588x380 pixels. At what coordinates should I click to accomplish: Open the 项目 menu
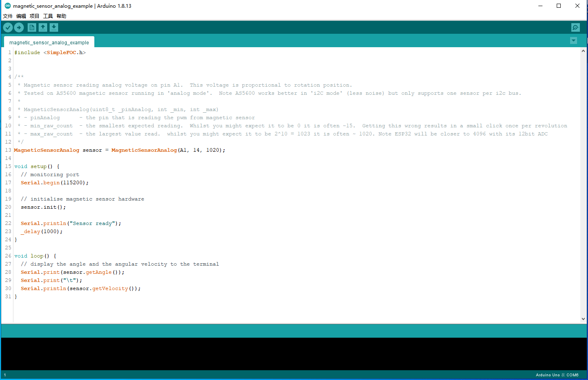(35, 16)
